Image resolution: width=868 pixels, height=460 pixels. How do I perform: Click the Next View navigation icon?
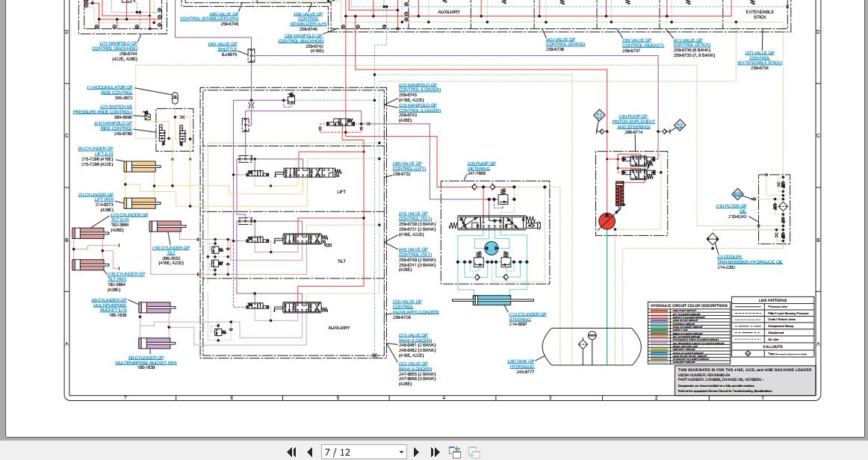click(474, 452)
